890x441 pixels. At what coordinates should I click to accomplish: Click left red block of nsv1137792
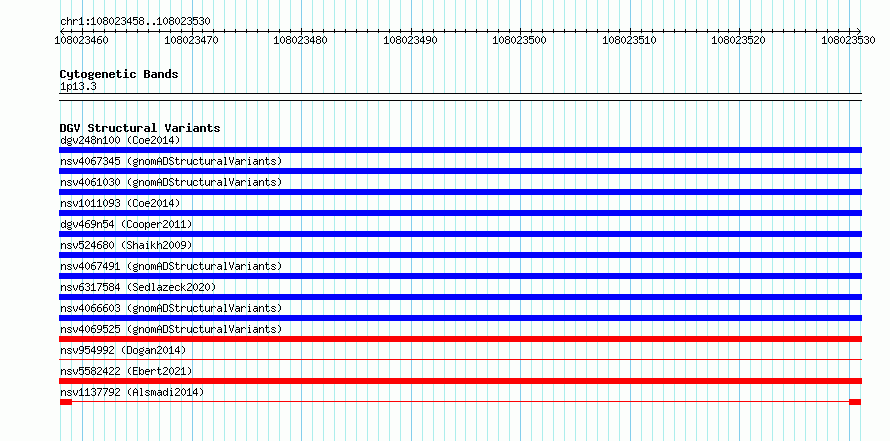(66, 402)
